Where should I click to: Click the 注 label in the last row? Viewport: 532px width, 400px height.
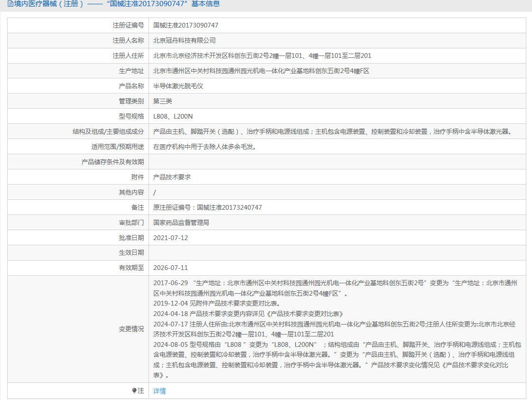pos(141,391)
